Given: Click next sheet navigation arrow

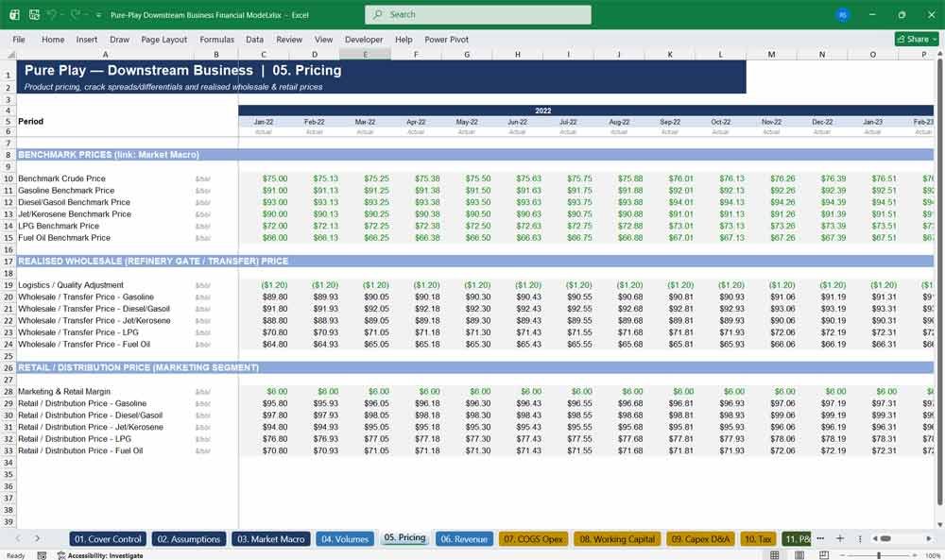Looking at the screenshot, I should [38, 538].
